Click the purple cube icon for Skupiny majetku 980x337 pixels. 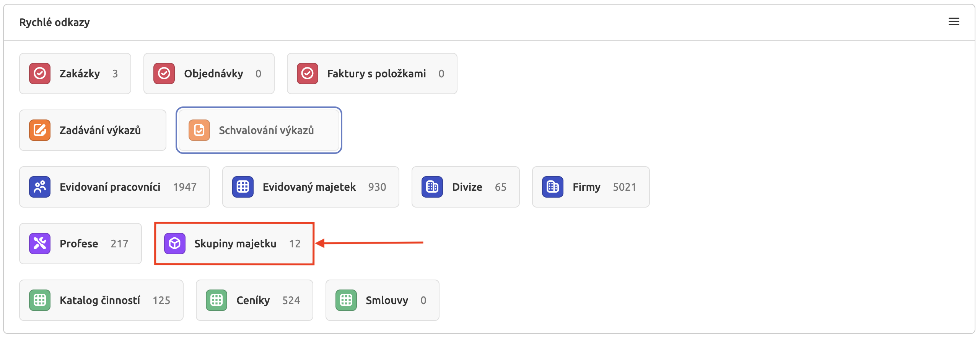click(x=175, y=244)
